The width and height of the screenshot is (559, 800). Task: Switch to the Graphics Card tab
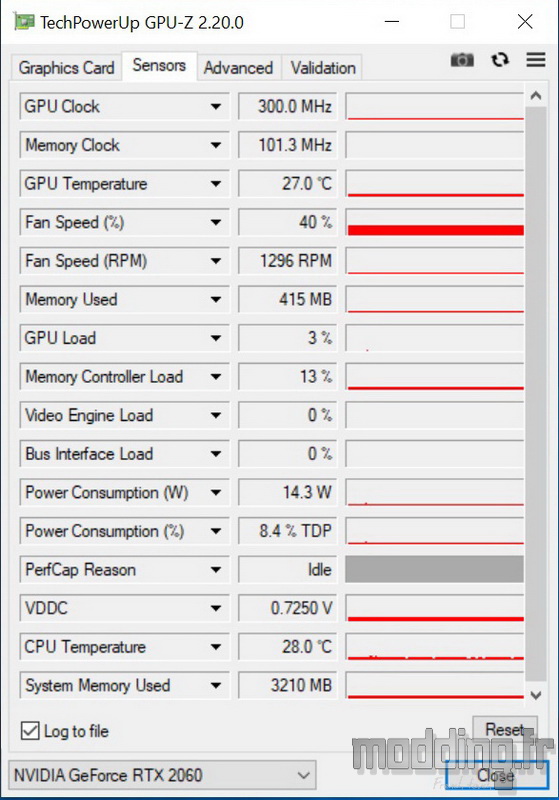[66, 67]
